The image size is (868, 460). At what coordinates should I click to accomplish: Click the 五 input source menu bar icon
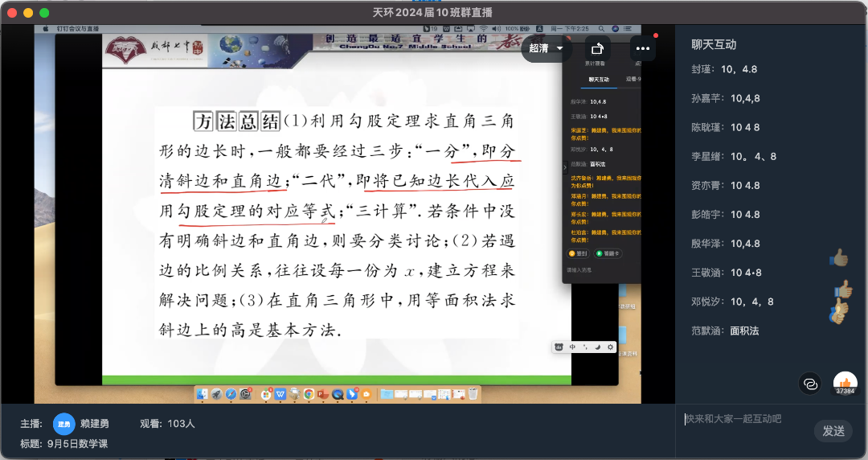(539, 28)
